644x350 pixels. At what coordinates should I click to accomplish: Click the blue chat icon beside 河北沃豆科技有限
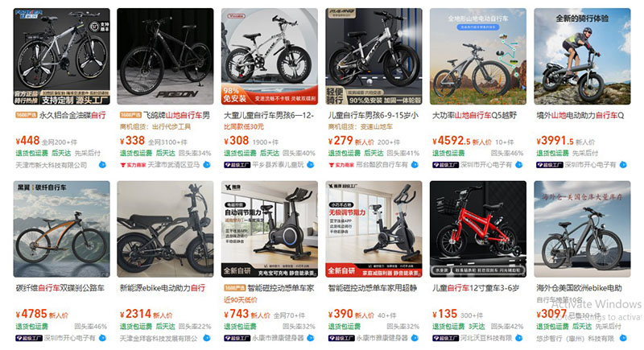(x=518, y=338)
